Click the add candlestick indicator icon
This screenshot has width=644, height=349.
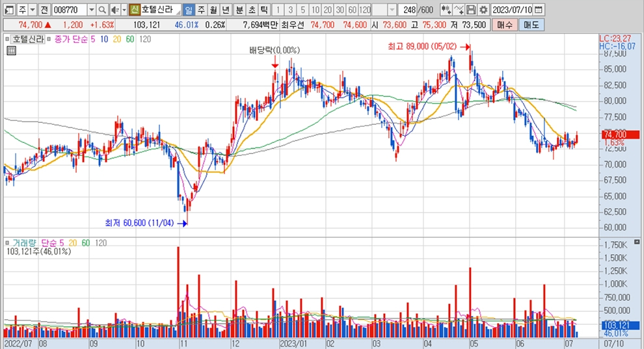[446, 10]
